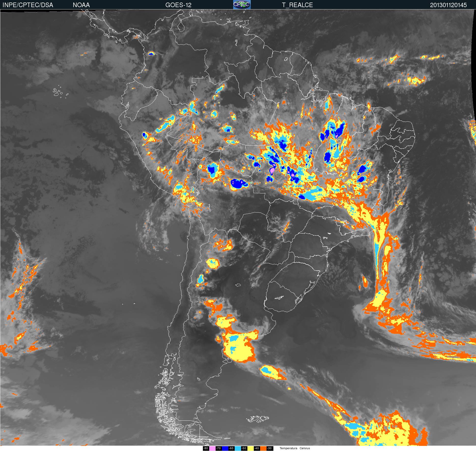
Task: Select the dark blue legend swatch
Action: 225,448
